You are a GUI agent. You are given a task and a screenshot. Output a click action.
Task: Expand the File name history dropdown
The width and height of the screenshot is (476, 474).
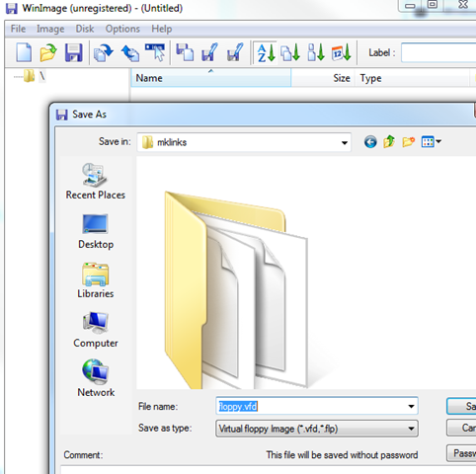(x=411, y=406)
